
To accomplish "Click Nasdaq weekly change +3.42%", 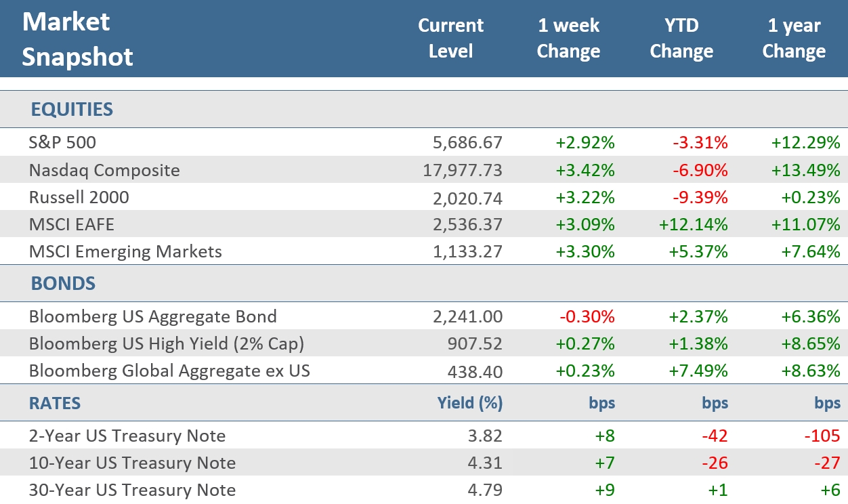I will 585,170.
